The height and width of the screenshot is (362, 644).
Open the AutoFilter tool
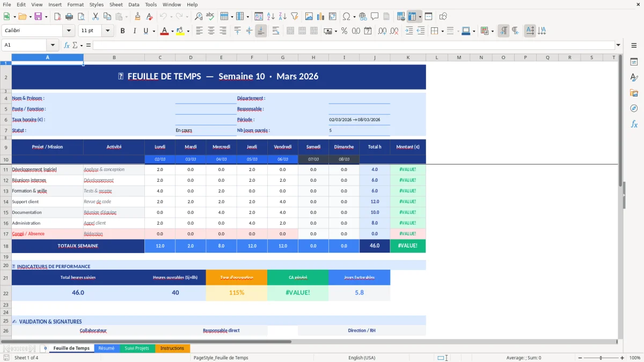tap(295, 16)
